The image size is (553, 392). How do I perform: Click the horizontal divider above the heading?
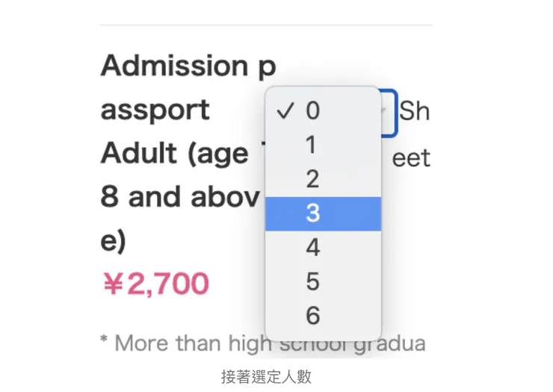click(266, 25)
